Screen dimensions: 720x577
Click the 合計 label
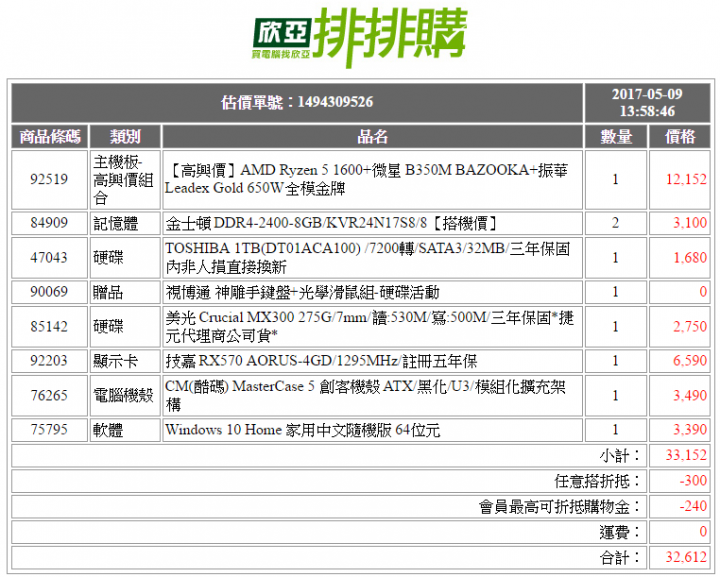coord(619,558)
